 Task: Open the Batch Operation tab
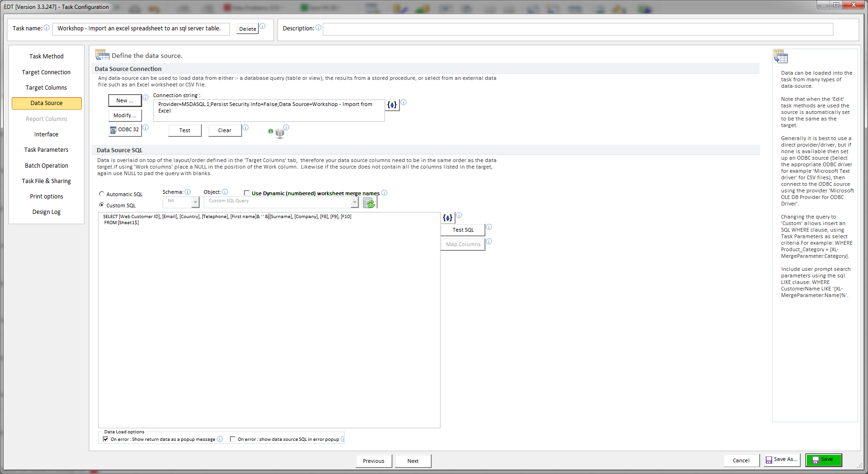pos(46,166)
